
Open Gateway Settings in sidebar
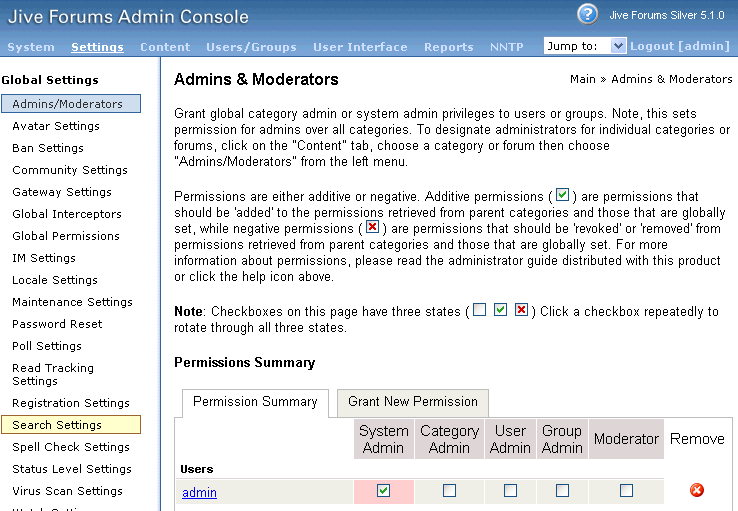click(x=62, y=192)
